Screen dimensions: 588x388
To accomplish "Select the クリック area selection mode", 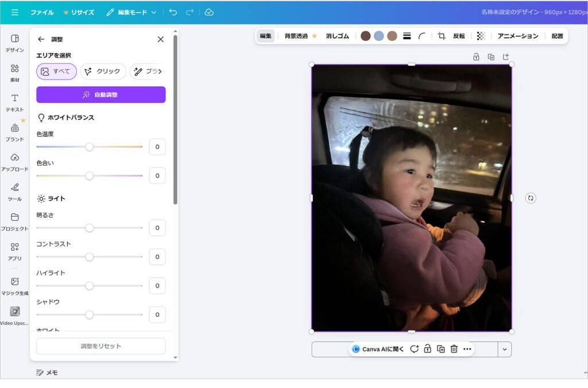I will pyautogui.click(x=103, y=71).
